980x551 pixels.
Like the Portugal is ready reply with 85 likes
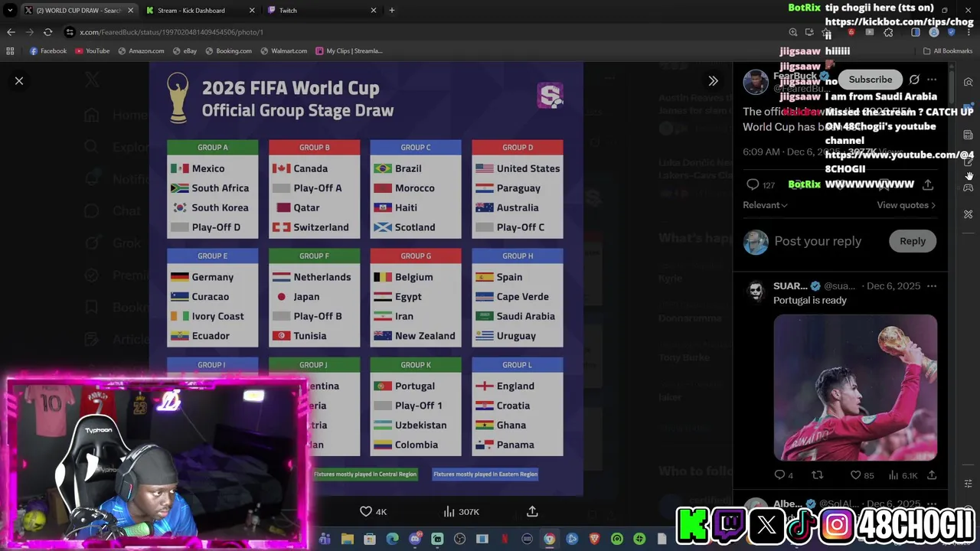862,475
